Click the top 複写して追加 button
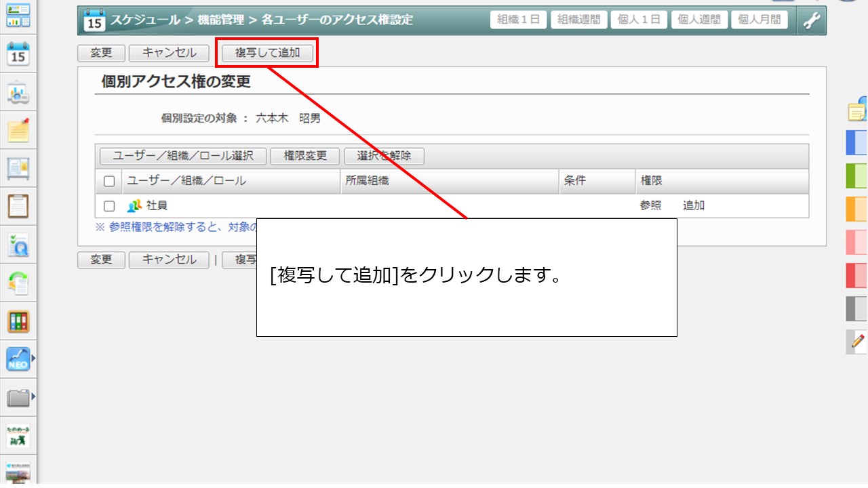Image resolution: width=868 pixels, height=488 pixels. tap(267, 53)
